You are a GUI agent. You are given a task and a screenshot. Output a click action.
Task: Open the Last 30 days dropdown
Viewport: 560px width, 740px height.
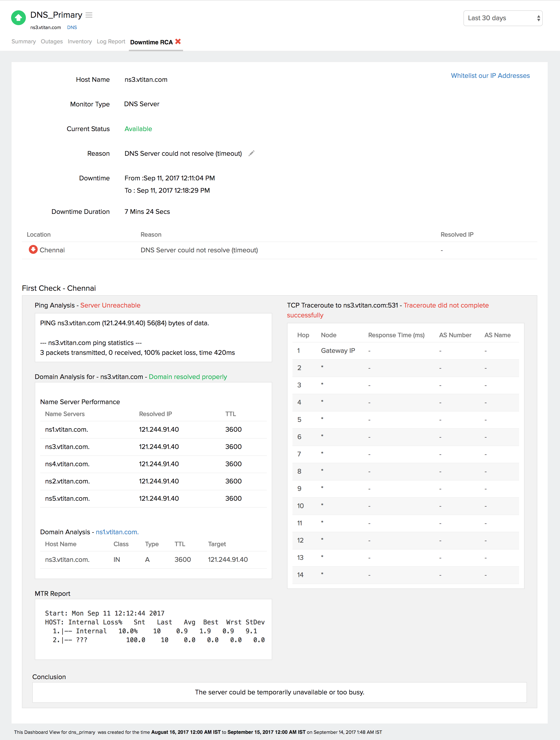502,18
